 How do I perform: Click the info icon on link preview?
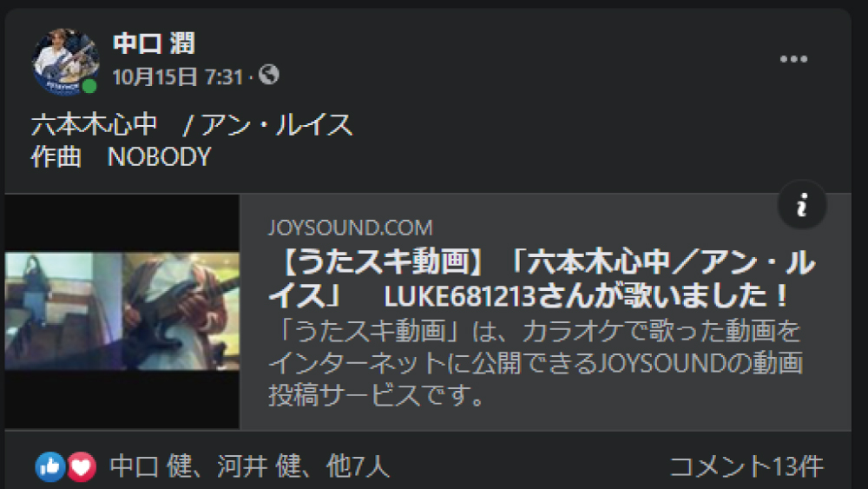801,205
